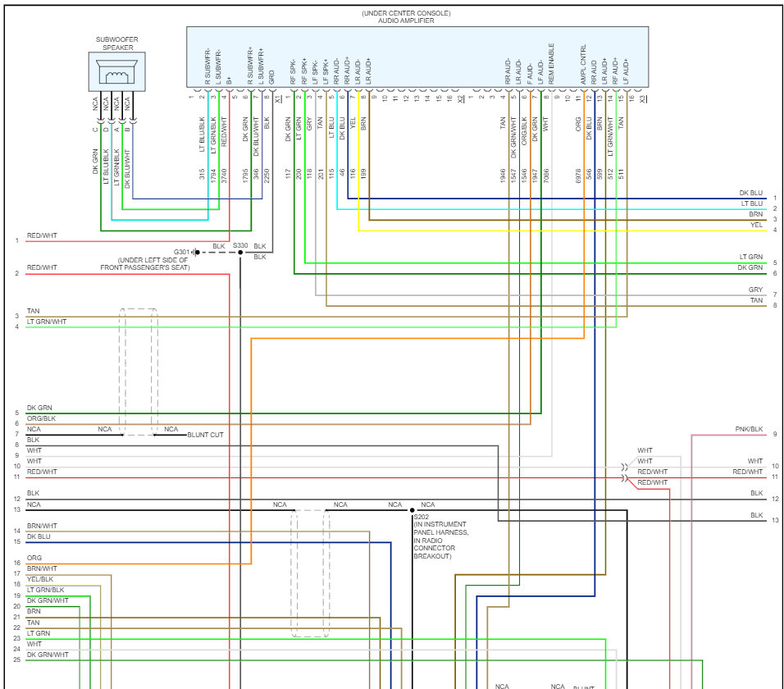This screenshot has width=784, height=689.
Task: Click the LF SPK+ pin label
Action: click(x=326, y=72)
